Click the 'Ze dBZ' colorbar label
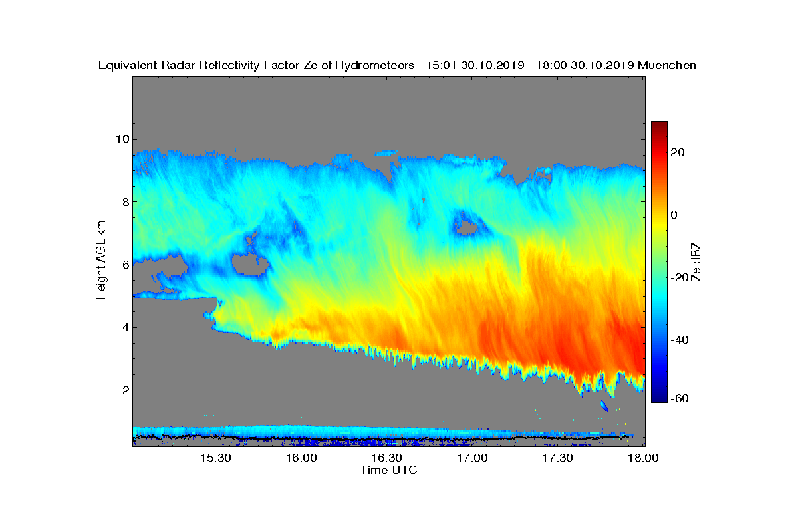Screen dimensions: 798x532 click(696, 261)
